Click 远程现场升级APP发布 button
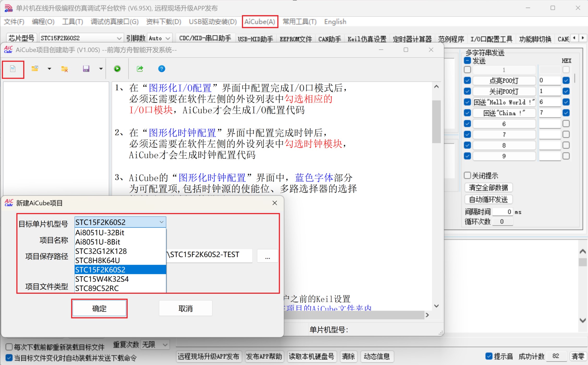The height and width of the screenshot is (365, 588). [x=209, y=356]
